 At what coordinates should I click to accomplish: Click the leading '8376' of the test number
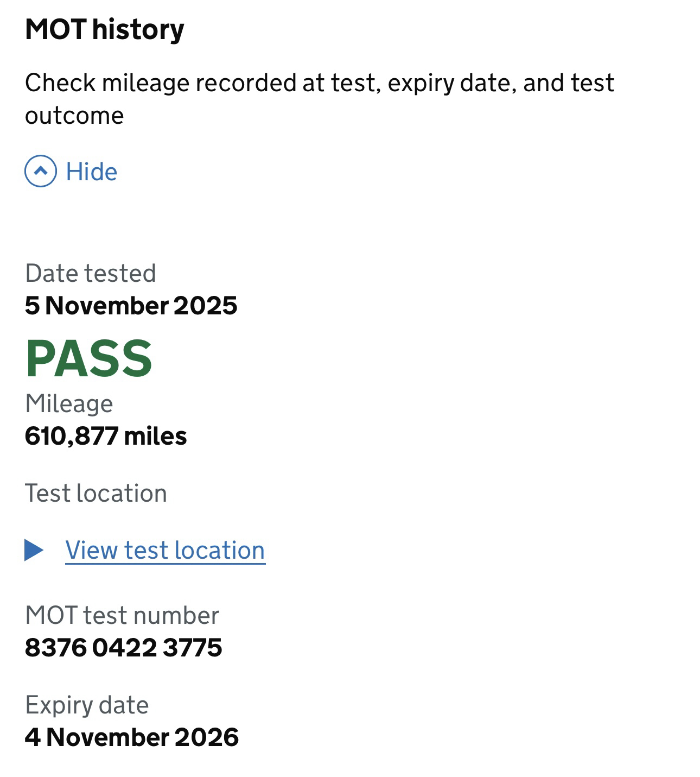point(56,647)
